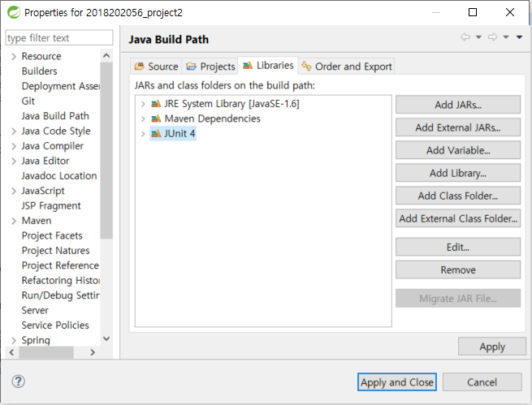Open the view menu triangle at the far right of the header
The image size is (532, 405).
(519, 37)
